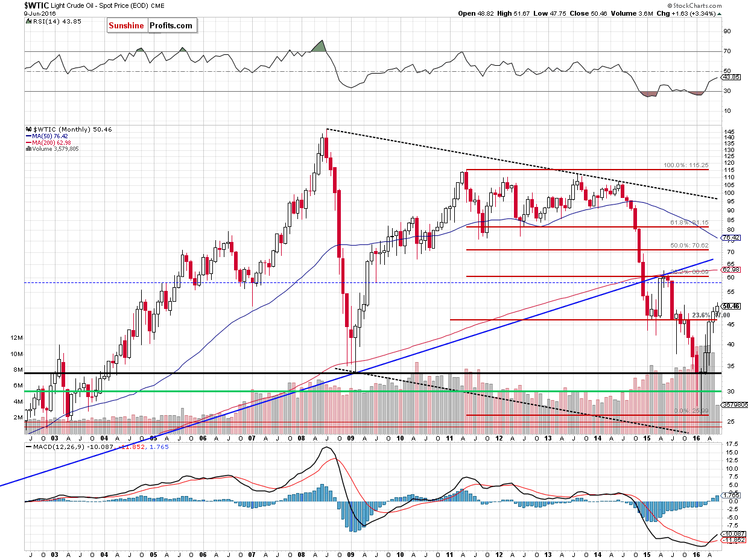Click the 43.85 value tag on the RSI axis

point(732,78)
